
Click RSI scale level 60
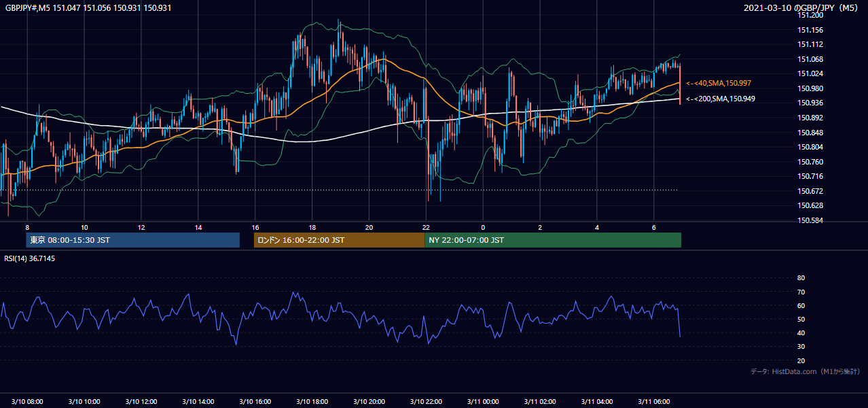point(801,305)
